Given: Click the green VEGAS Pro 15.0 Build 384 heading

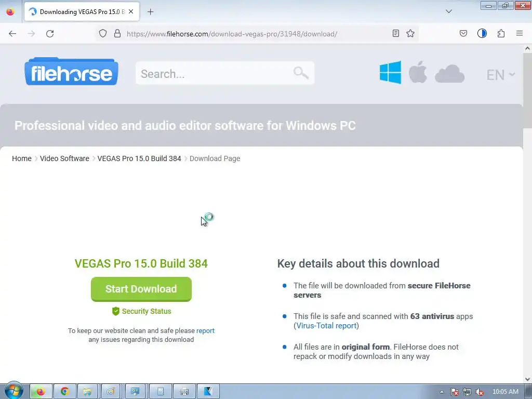Looking at the screenshot, I should point(141,263).
